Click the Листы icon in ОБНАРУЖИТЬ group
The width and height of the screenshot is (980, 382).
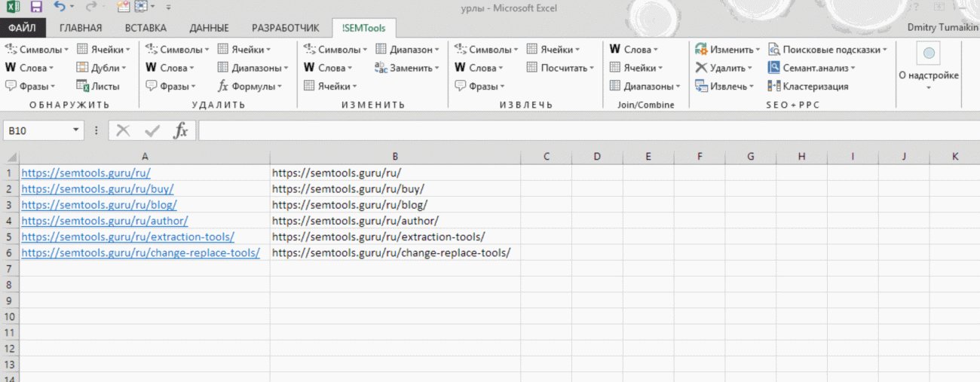[83, 86]
